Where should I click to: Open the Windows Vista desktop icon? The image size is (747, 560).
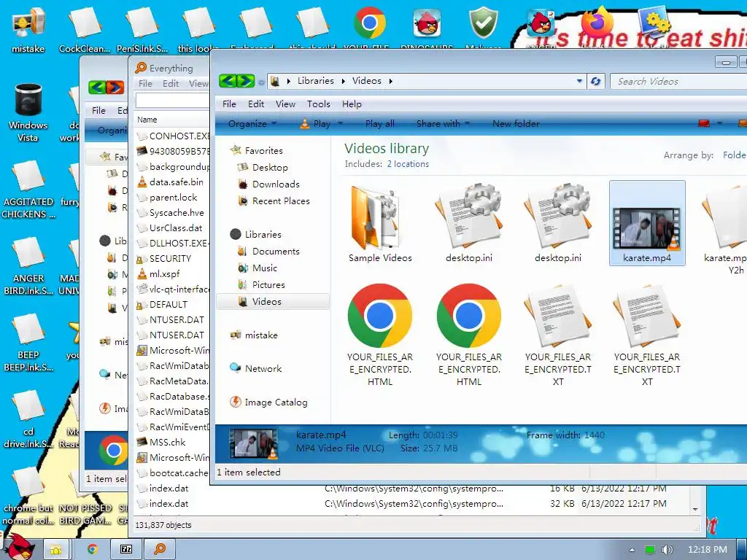click(28, 113)
